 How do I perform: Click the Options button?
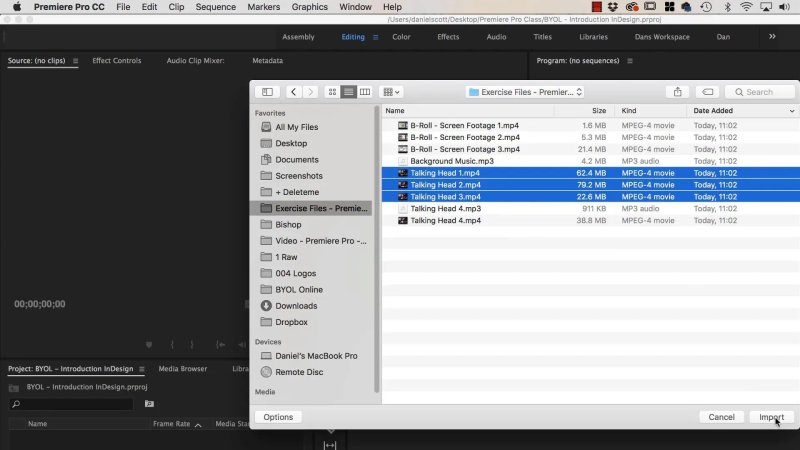[x=278, y=417]
